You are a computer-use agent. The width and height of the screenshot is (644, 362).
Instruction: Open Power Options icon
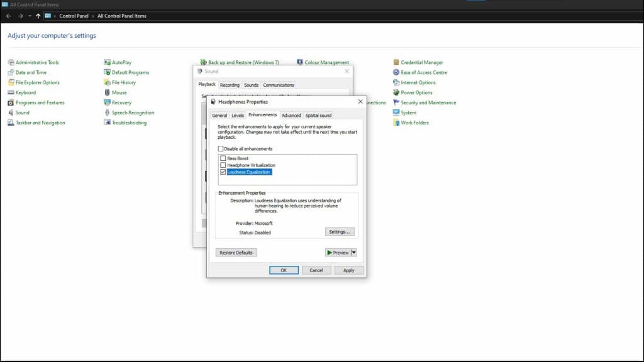(396, 92)
